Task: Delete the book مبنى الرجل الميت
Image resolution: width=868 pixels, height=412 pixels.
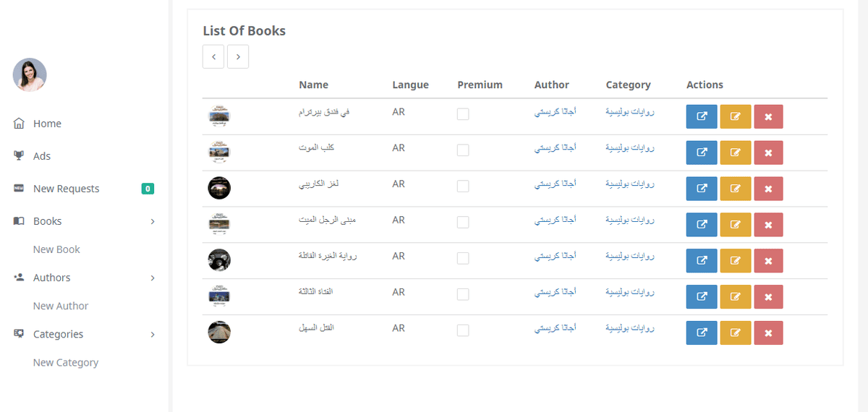Action: pos(768,225)
